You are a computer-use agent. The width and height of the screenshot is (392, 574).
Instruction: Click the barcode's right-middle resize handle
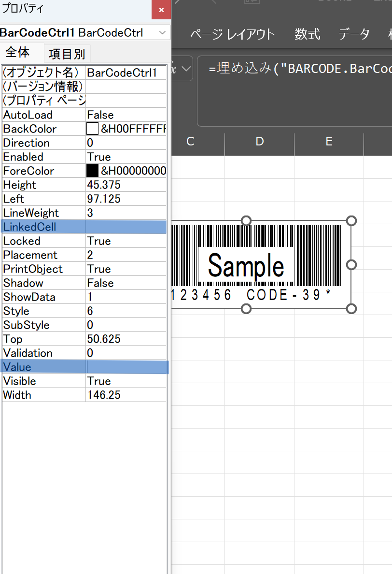[x=351, y=264]
